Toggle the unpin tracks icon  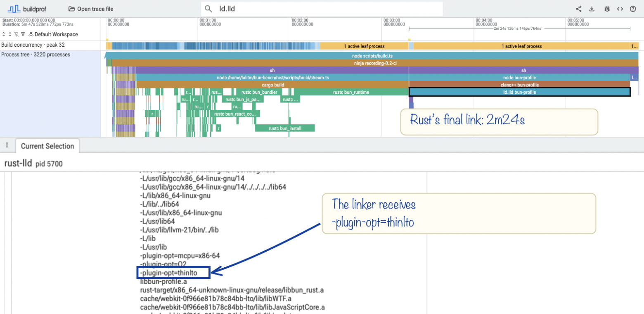point(16,34)
